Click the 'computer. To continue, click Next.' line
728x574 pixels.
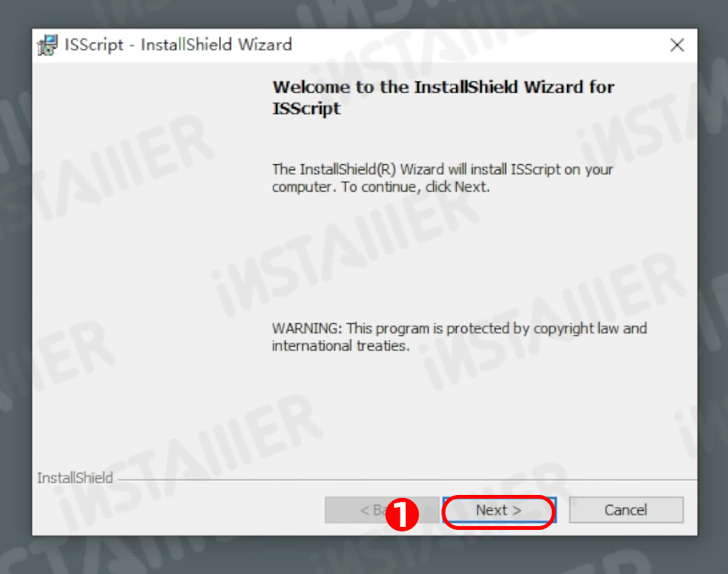[381, 187]
